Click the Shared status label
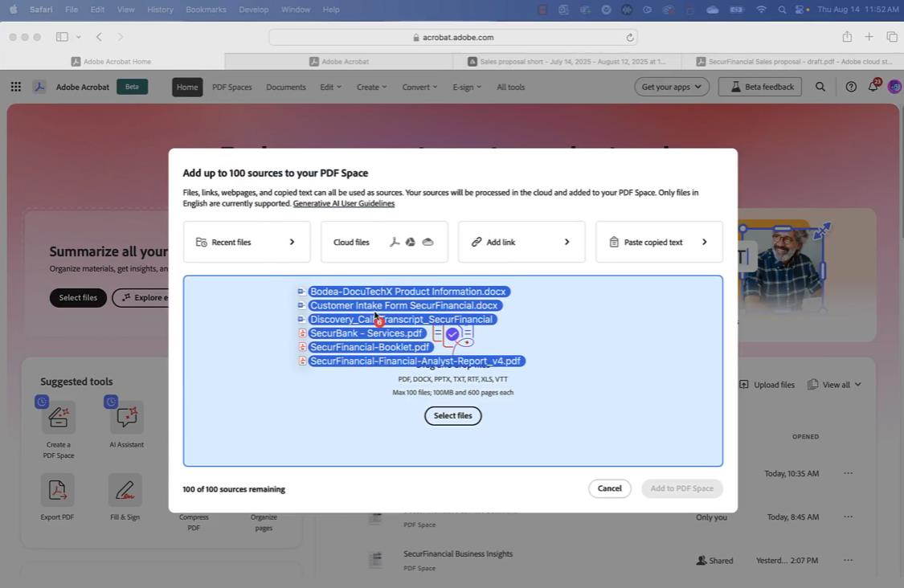This screenshot has height=588, width=904. click(715, 561)
